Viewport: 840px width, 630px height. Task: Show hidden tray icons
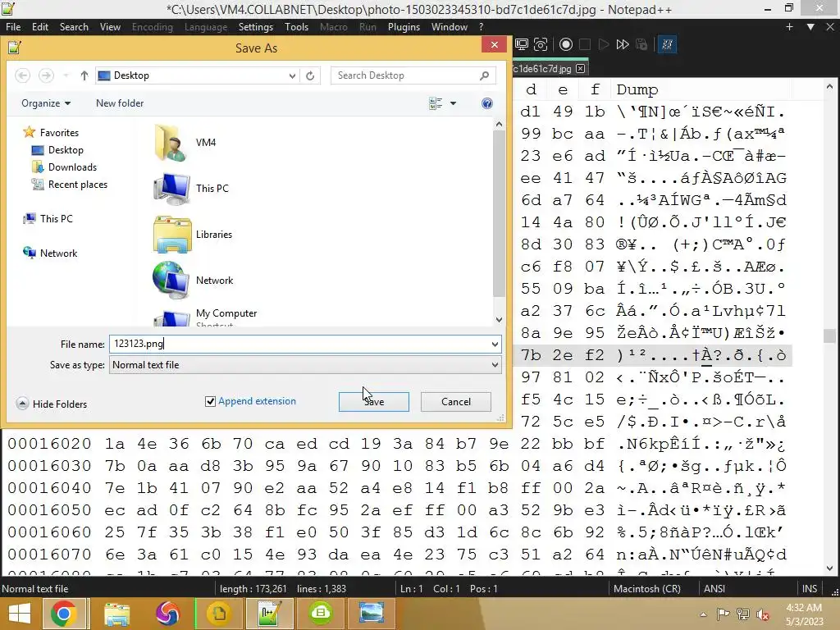[703, 614]
